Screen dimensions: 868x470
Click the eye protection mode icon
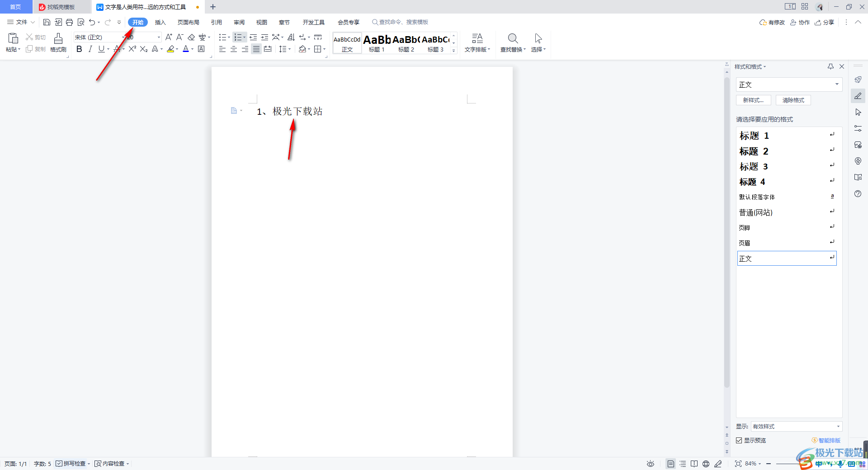click(x=651, y=464)
